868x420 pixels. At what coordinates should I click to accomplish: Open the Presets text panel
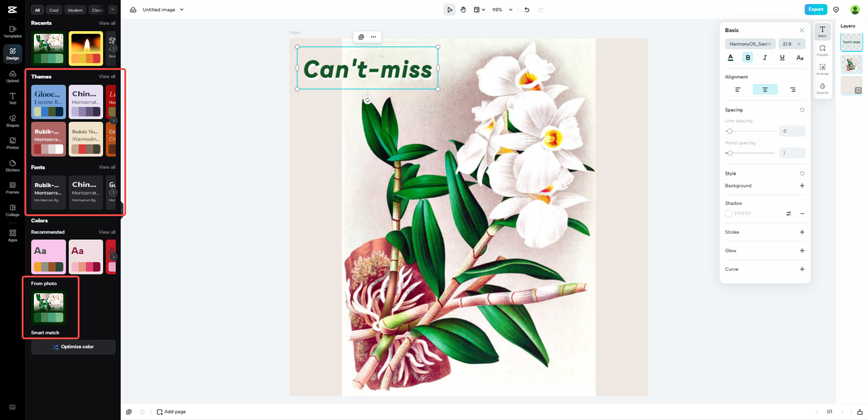pos(823,51)
